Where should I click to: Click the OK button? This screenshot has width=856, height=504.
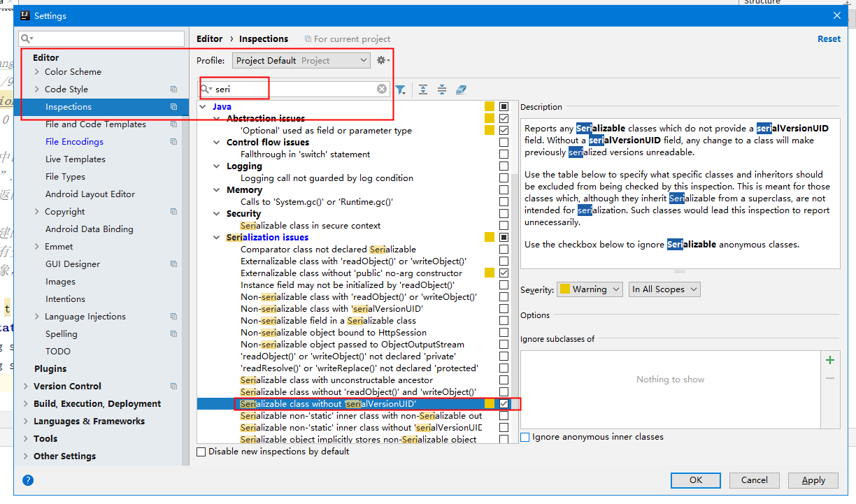coord(695,480)
